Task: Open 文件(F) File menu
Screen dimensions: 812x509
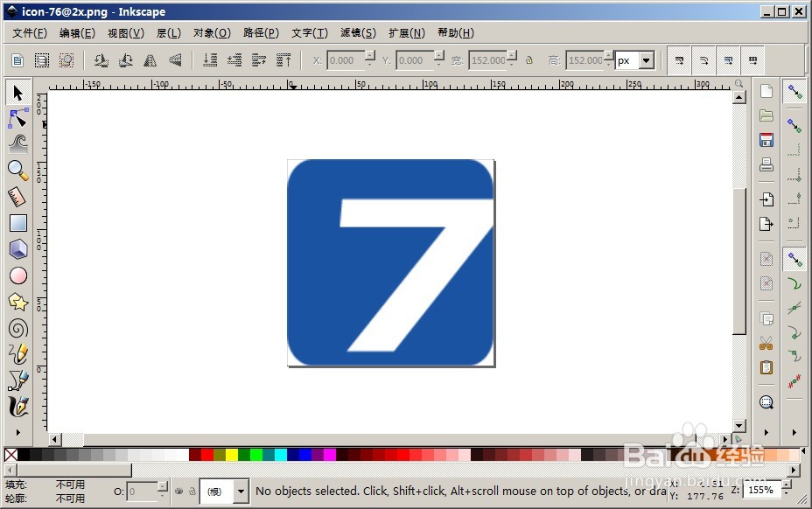Action: (30, 33)
